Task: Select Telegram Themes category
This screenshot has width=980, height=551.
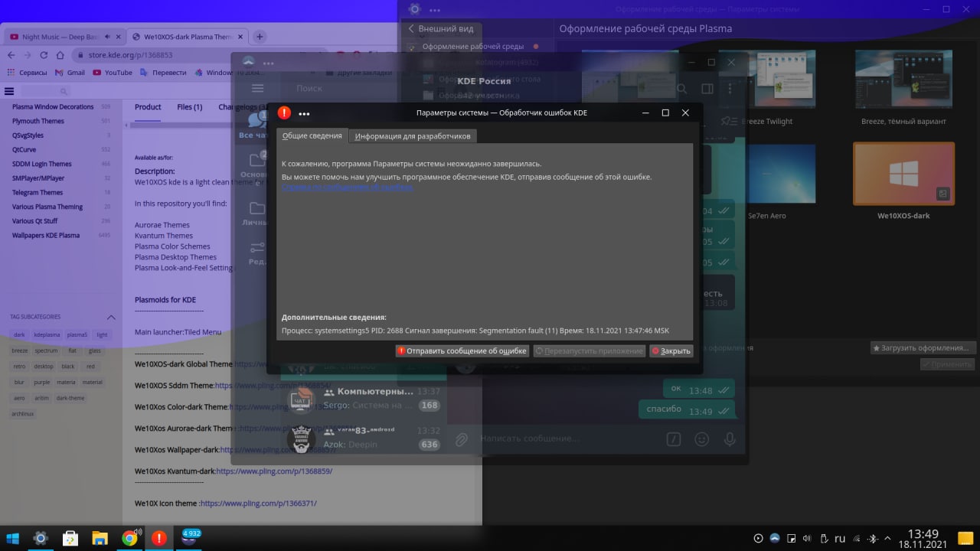Action: pyautogui.click(x=37, y=193)
